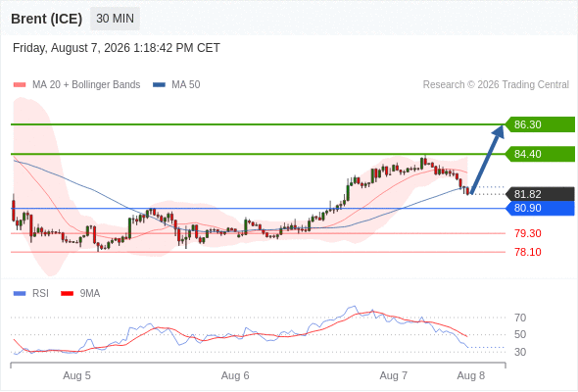Click the 84.40 resistance price tag

[x=540, y=154]
